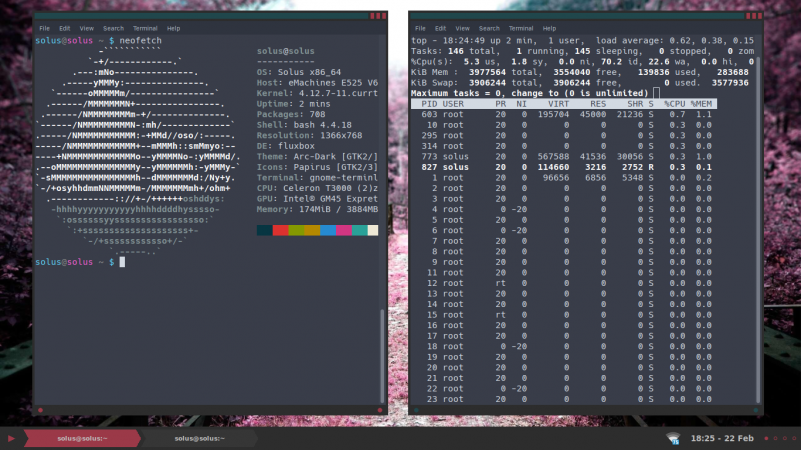Click the play arrow icon on taskbar
The width and height of the screenshot is (801, 450).
[11, 438]
